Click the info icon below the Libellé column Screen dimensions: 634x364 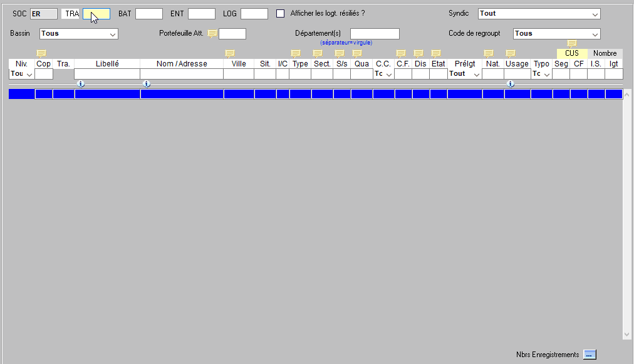point(81,83)
